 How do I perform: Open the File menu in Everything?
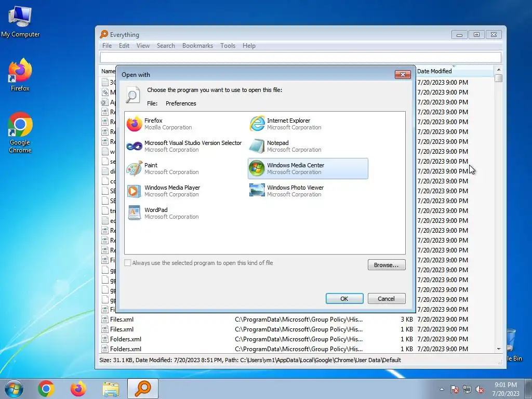pos(107,46)
